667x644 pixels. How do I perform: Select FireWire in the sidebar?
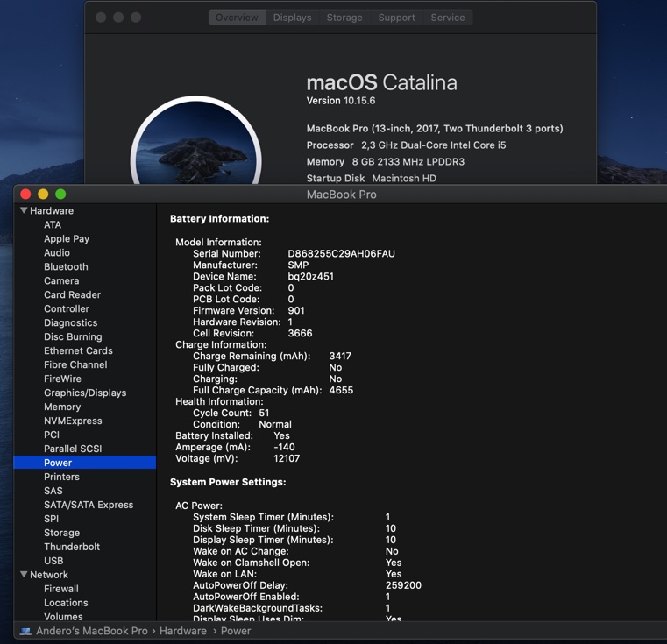(62, 379)
